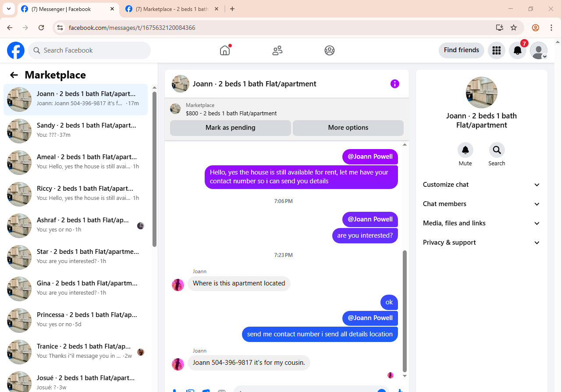
Task: Open conversation information purple icon
Action: click(395, 84)
